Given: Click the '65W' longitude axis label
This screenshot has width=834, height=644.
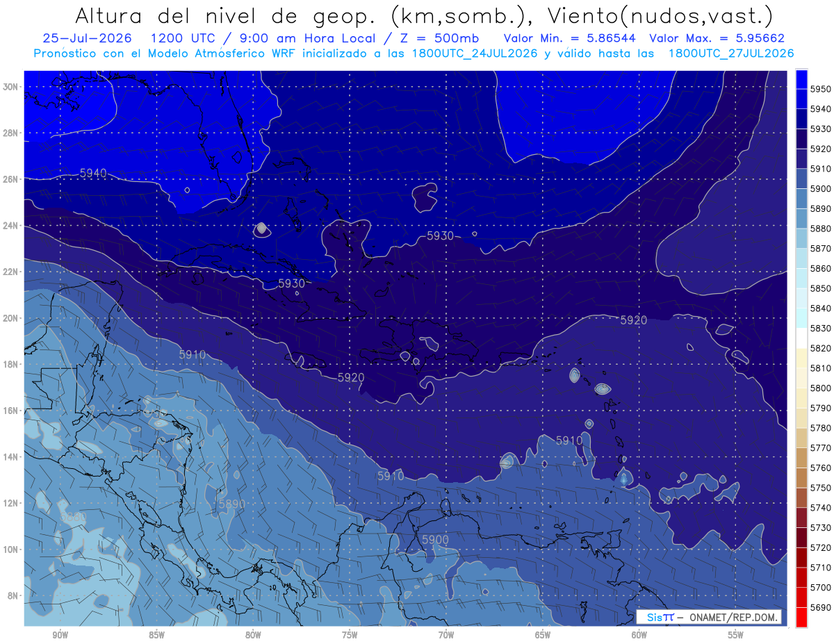Looking at the screenshot, I should coord(543,635).
